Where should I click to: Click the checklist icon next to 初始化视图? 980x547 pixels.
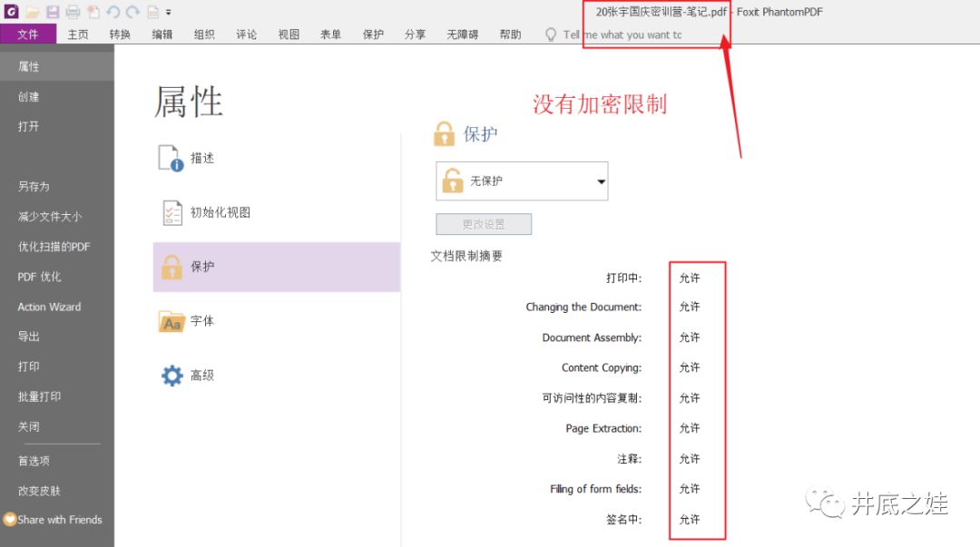[171, 212]
